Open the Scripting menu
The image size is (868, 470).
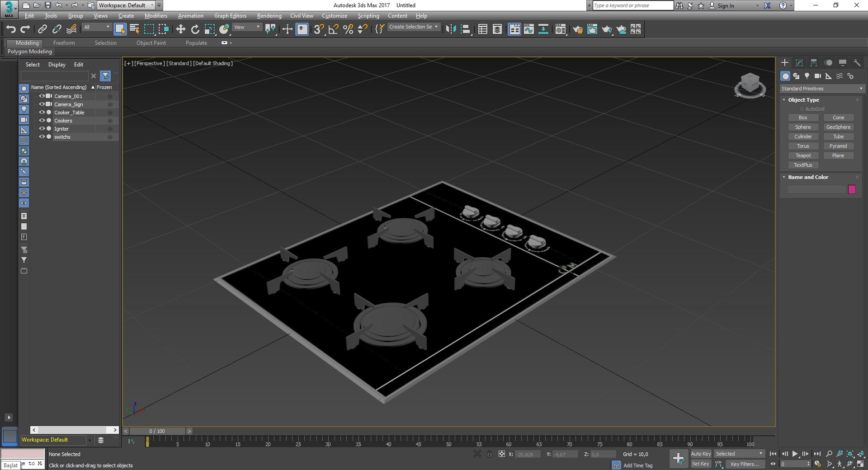tap(368, 16)
